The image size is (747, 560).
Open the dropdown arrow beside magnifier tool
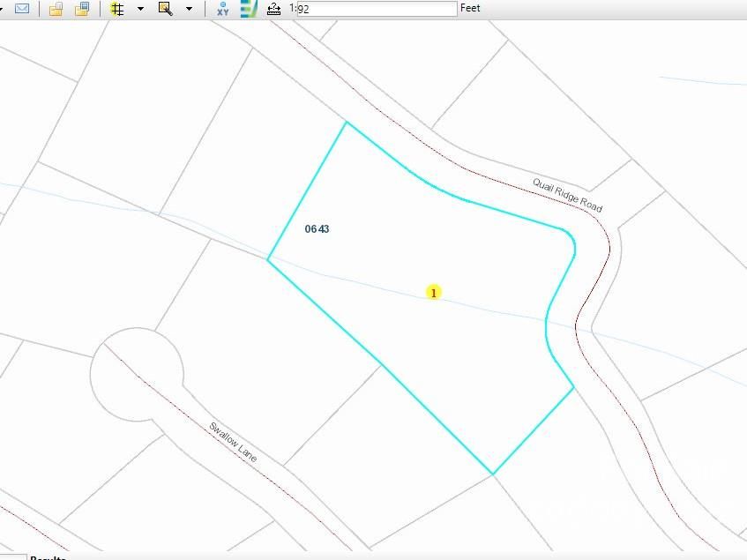pos(189,9)
